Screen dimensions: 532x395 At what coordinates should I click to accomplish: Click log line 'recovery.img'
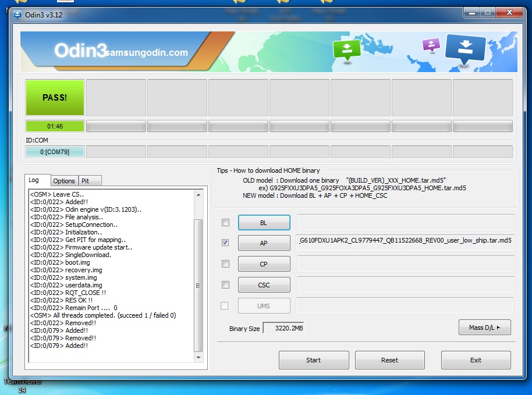(x=66, y=271)
